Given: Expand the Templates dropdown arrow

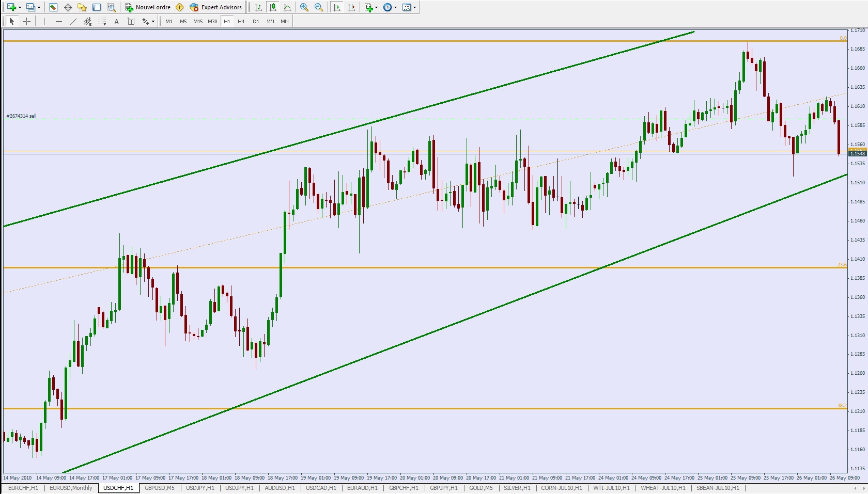Looking at the screenshot, I should [x=414, y=7].
